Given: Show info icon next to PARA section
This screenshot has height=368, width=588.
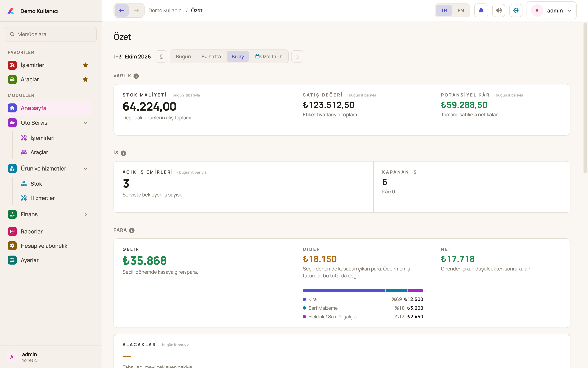Looking at the screenshot, I should pos(132,230).
